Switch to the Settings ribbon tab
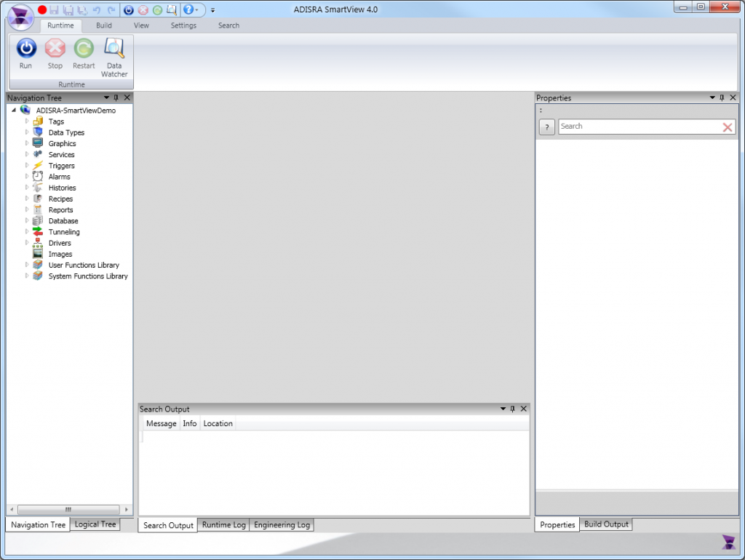 (x=183, y=25)
